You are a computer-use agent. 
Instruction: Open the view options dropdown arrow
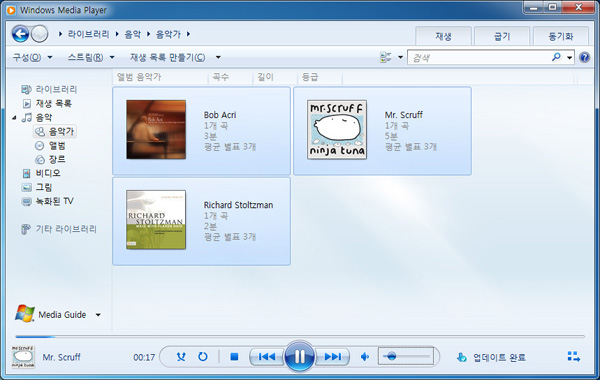coord(400,57)
